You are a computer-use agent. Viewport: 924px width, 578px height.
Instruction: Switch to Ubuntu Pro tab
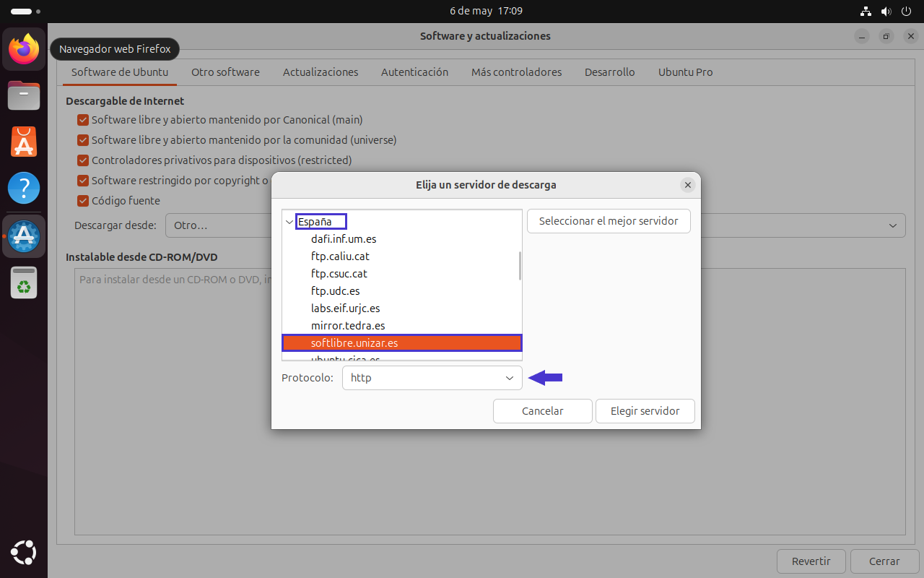pyautogui.click(x=685, y=72)
